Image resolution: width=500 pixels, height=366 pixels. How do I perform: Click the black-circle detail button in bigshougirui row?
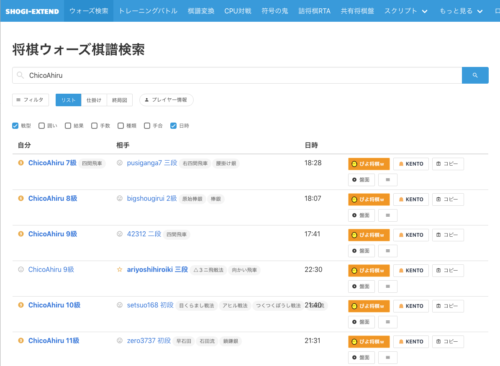361,215
